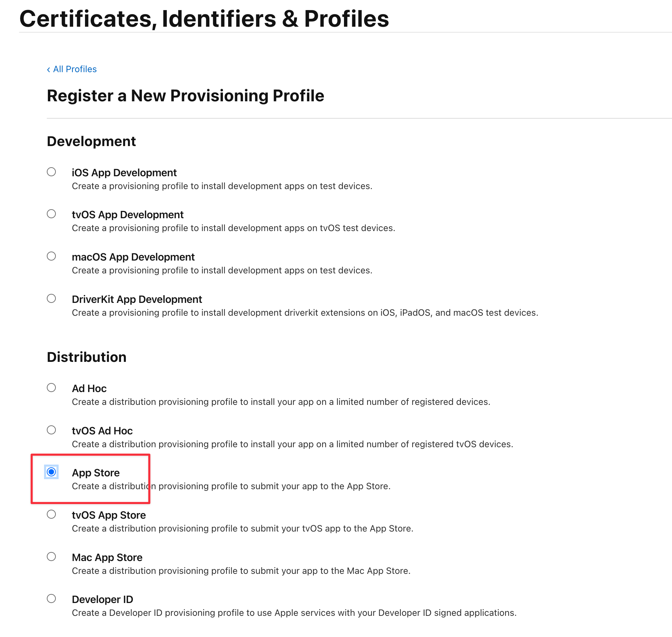Select the iOS App Development radio button
Screen dimensions: 672x637
51,172
